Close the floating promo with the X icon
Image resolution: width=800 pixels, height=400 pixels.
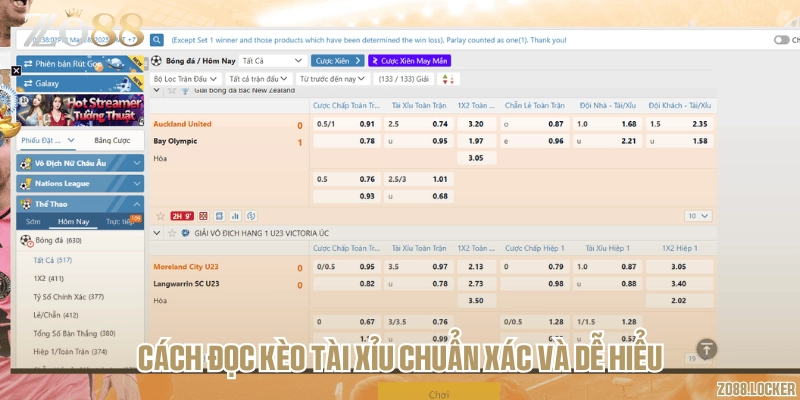tap(15, 71)
